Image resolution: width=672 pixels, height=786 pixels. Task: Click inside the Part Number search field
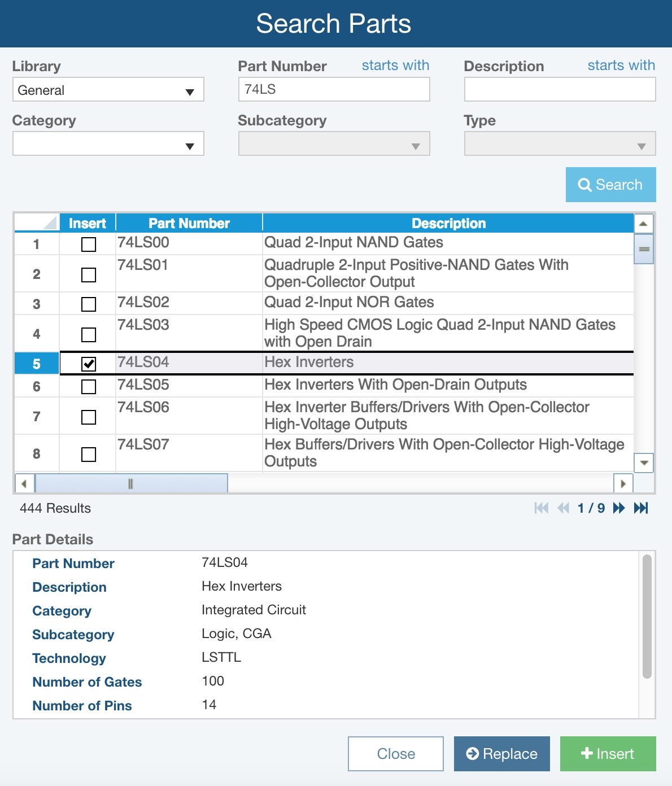click(x=333, y=89)
